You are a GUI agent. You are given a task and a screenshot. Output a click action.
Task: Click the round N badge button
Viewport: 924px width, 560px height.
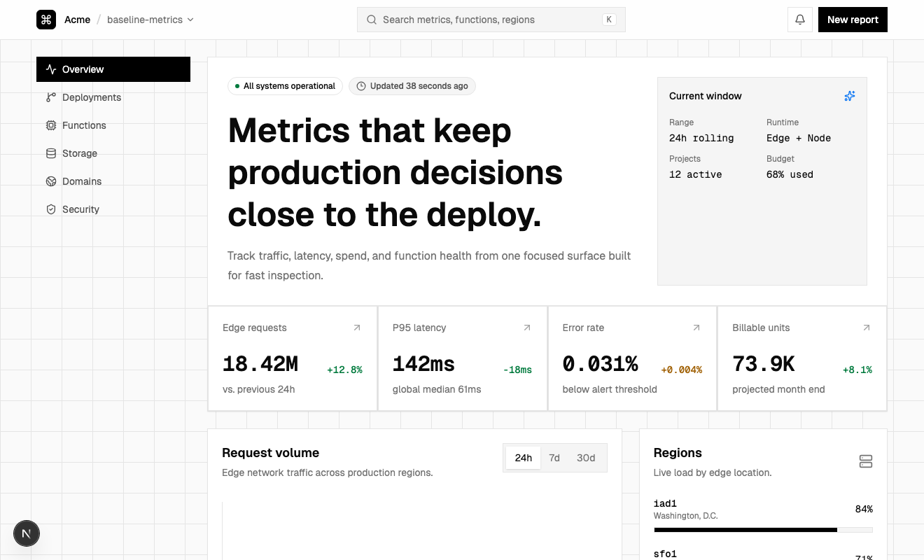click(x=27, y=534)
